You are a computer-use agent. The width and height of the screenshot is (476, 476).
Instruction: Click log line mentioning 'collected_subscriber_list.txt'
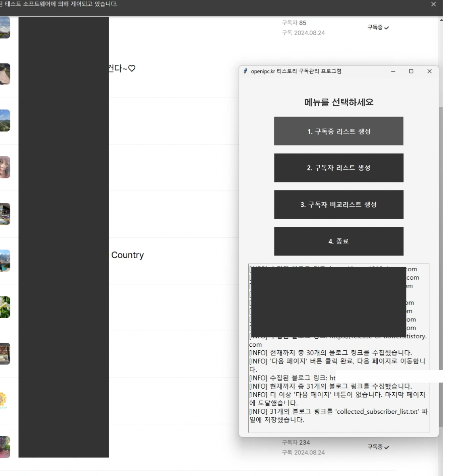point(338,416)
